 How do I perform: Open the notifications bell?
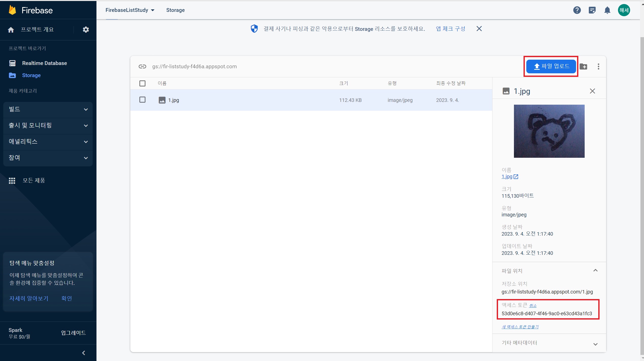(607, 10)
